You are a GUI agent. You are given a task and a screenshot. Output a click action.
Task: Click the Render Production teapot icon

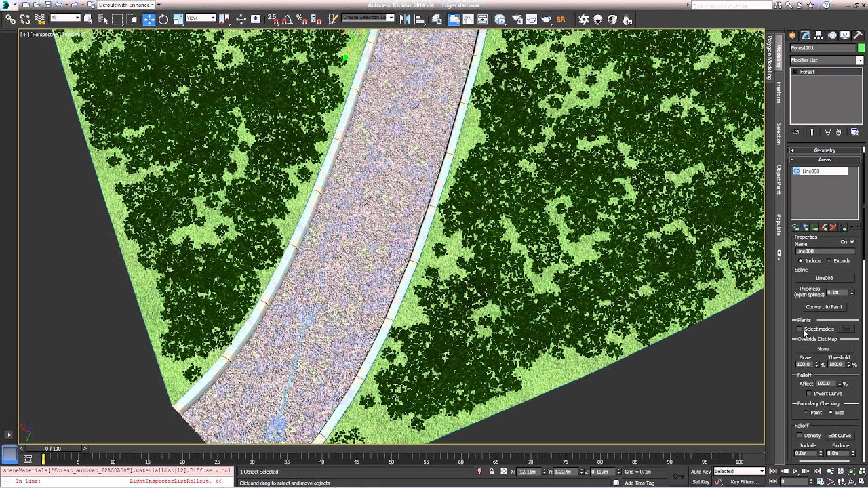coord(546,20)
